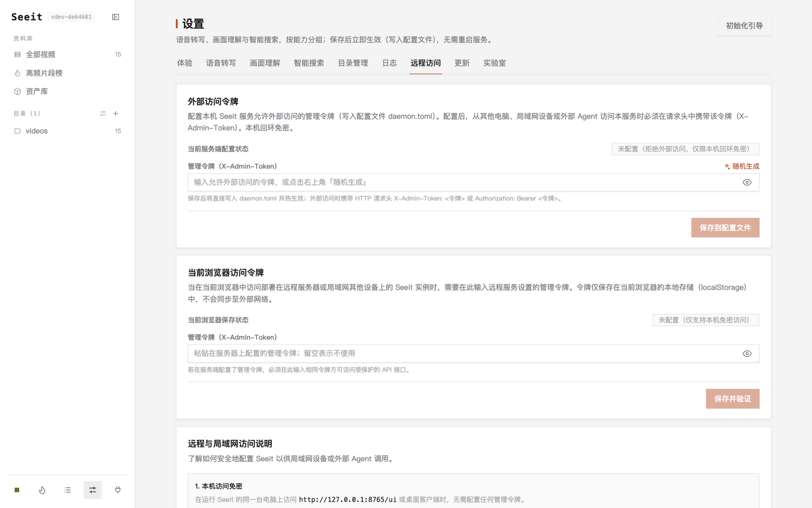Image resolution: width=812 pixels, height=508 pixels.
Task: Open the videos folder
Action: click(x=67, y=131)
